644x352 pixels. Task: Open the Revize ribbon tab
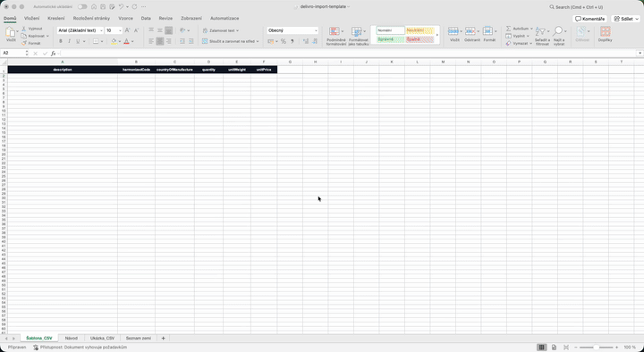(165, 19)
